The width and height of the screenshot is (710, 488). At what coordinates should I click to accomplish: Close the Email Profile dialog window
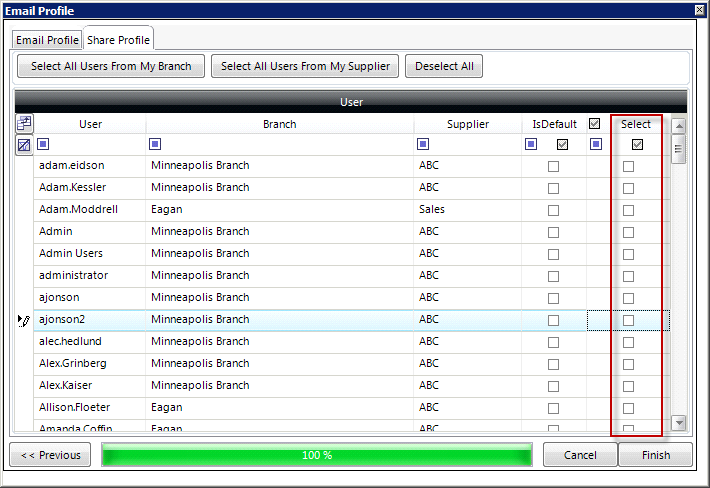point(700,10)
